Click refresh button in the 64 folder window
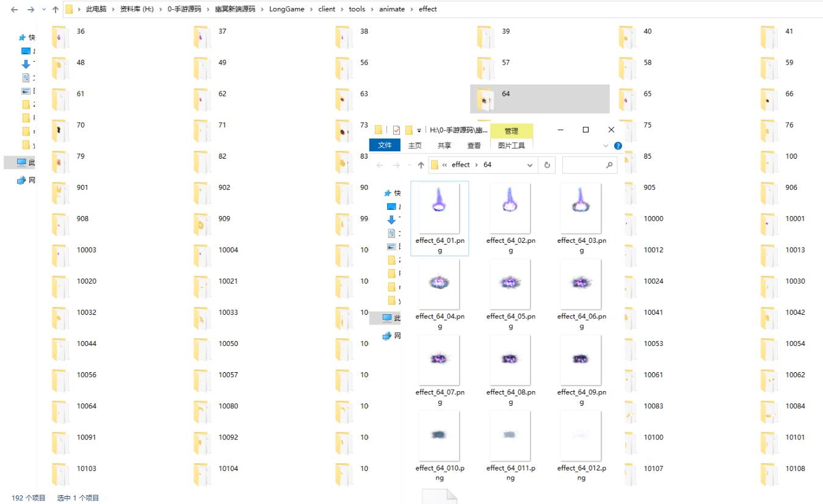Screen dimensions: 823x504 pos(547,165)
